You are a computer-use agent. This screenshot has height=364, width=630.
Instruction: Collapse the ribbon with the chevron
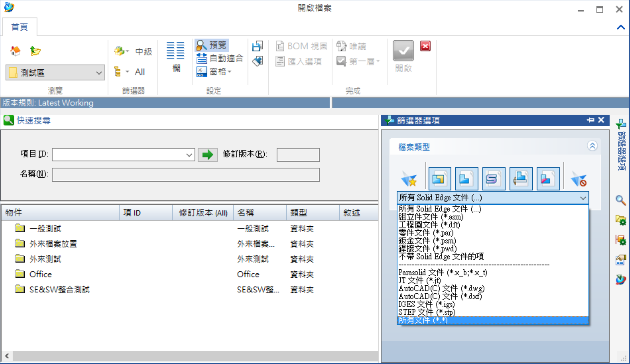621,27
